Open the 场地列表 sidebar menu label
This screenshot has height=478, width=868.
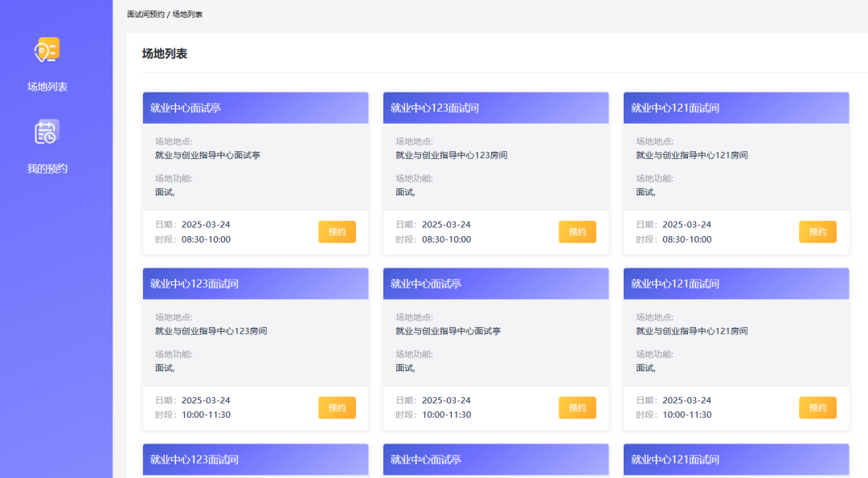coord(47,87)
